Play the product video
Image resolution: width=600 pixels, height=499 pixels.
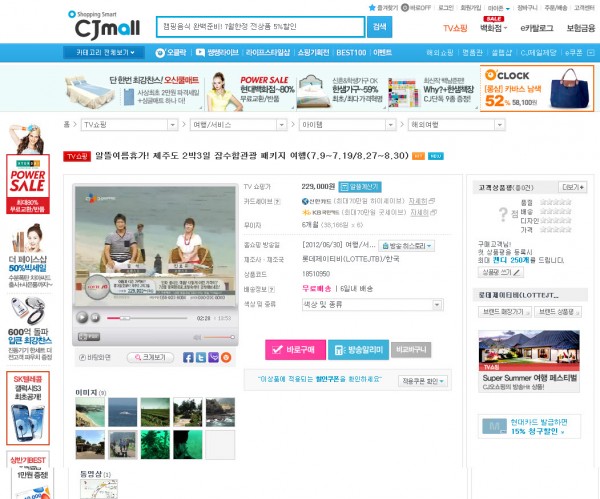tap(82, 318)
